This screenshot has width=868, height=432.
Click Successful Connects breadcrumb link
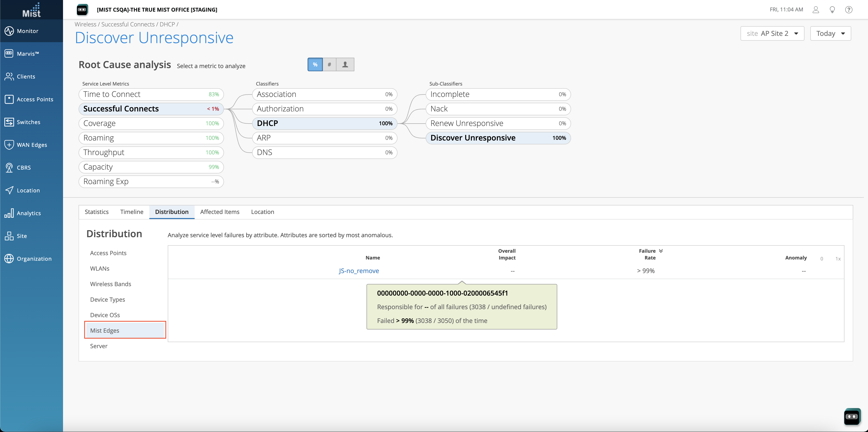[128, 24]
